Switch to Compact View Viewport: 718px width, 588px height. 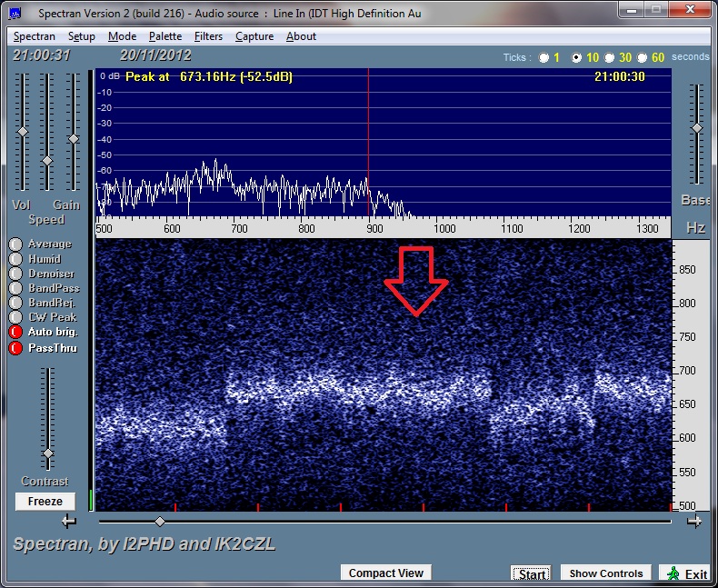coord(385,573)
